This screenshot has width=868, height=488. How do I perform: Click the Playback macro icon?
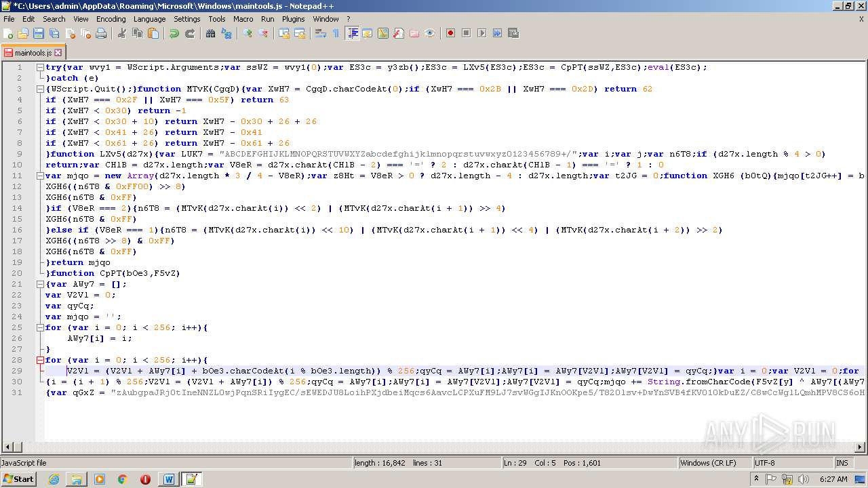click(482, 33)
